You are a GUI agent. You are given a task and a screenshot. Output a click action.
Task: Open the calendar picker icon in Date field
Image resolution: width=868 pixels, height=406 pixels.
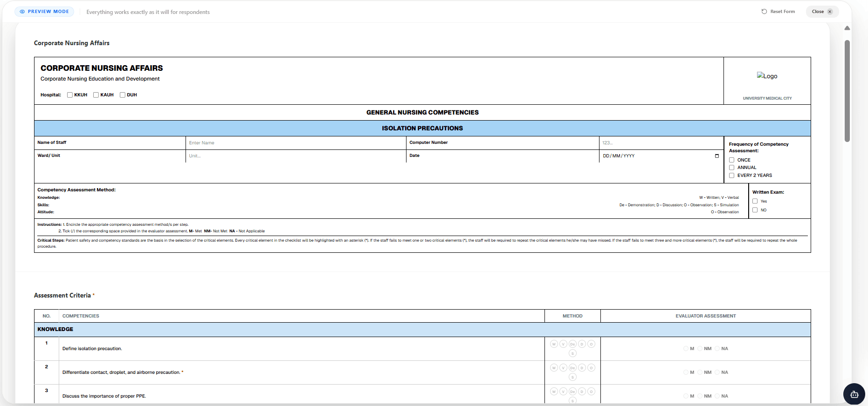[x=717, y=156]
